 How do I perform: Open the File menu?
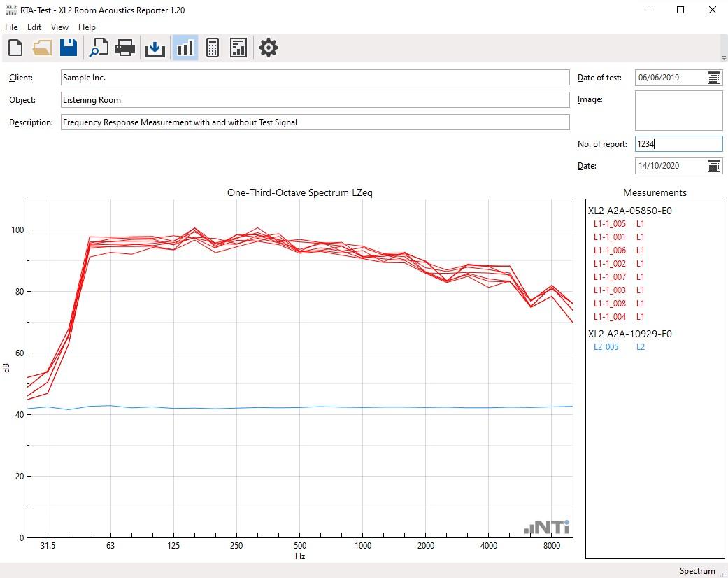pos(11,27)
